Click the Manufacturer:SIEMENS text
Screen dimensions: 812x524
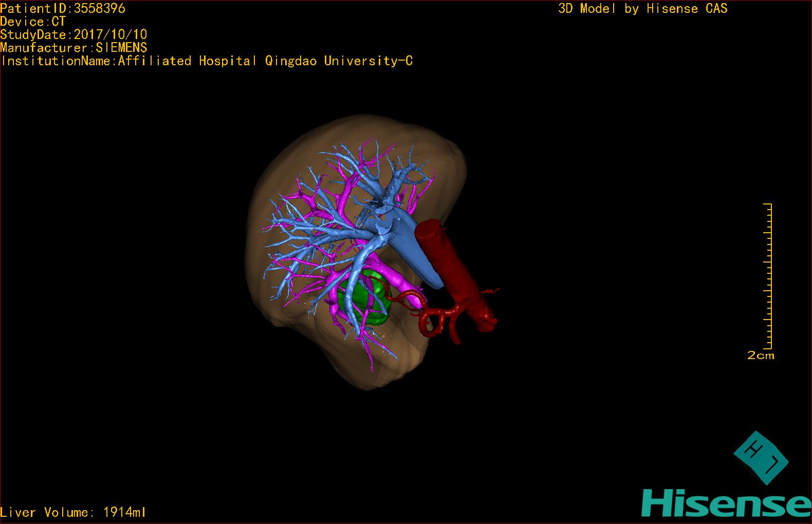tap(74, 48)
